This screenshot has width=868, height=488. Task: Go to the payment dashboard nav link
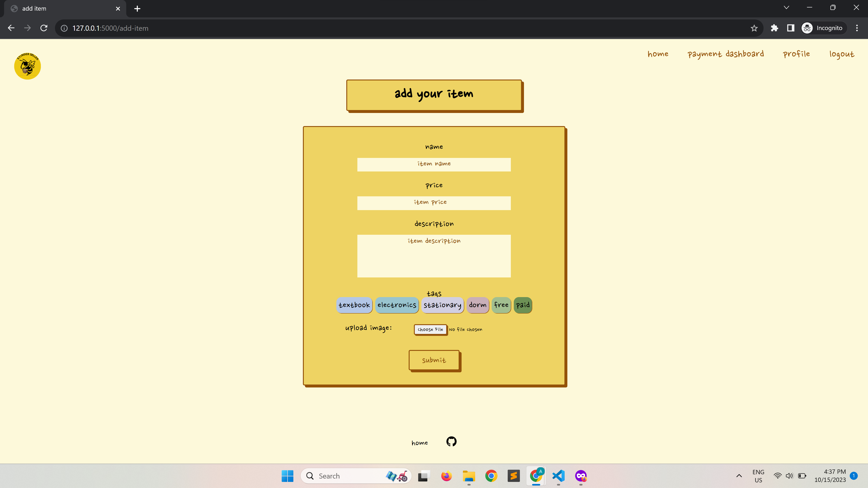pyautogui.click(x=725, y=54)
